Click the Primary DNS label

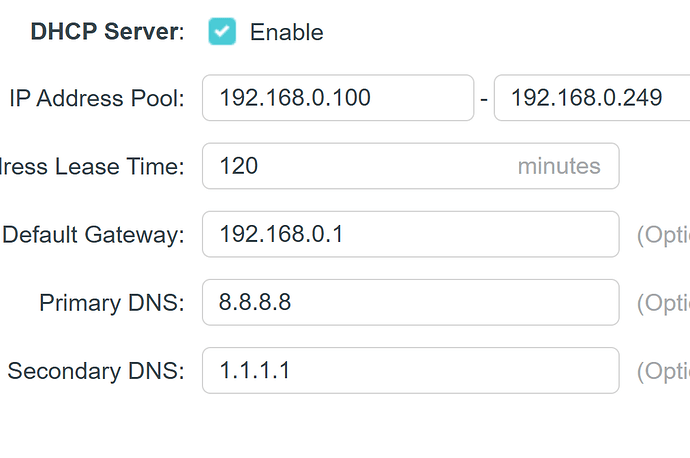click(112, 303)
